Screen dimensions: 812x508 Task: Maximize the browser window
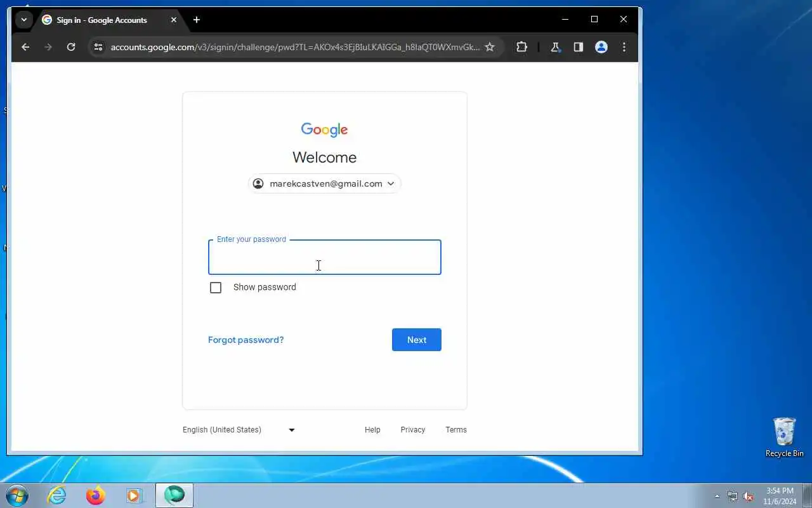click(594, 19)
